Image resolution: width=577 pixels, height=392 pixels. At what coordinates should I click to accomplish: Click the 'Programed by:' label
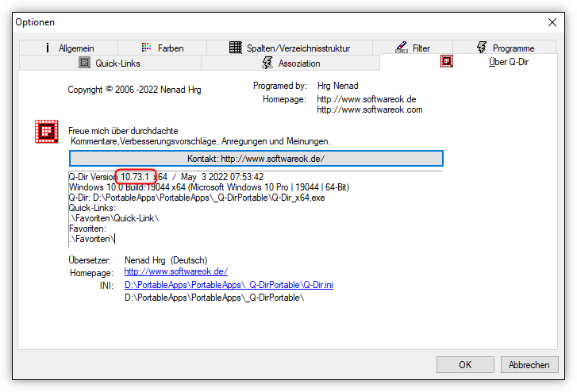click(x=280, y=86)
